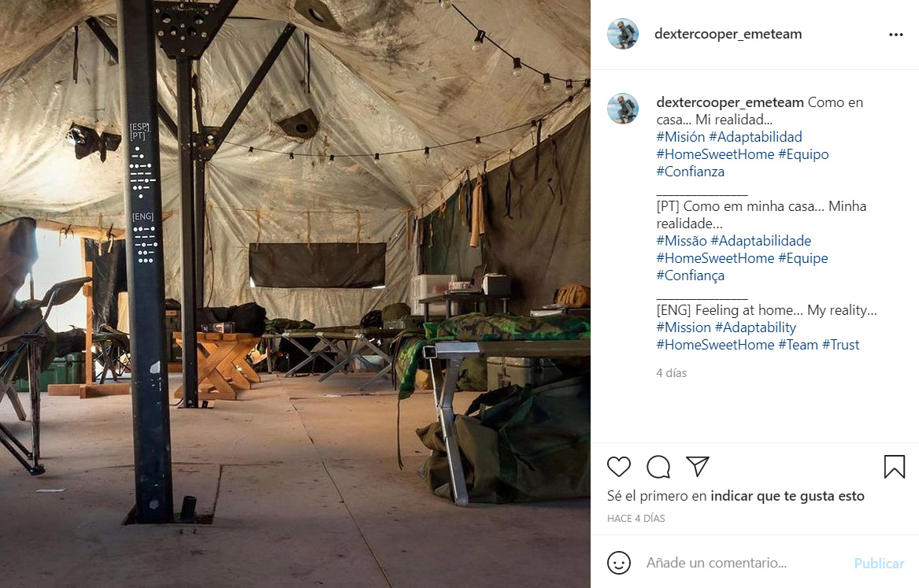Click header profile avatar of dextercooper_emeteam
The image size is (919, 588).
[x=622, y=34]
